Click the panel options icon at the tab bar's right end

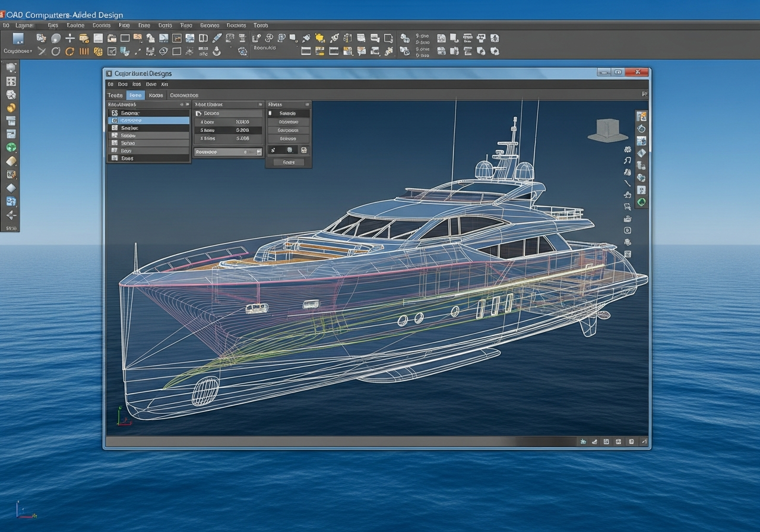coord(645,94)
